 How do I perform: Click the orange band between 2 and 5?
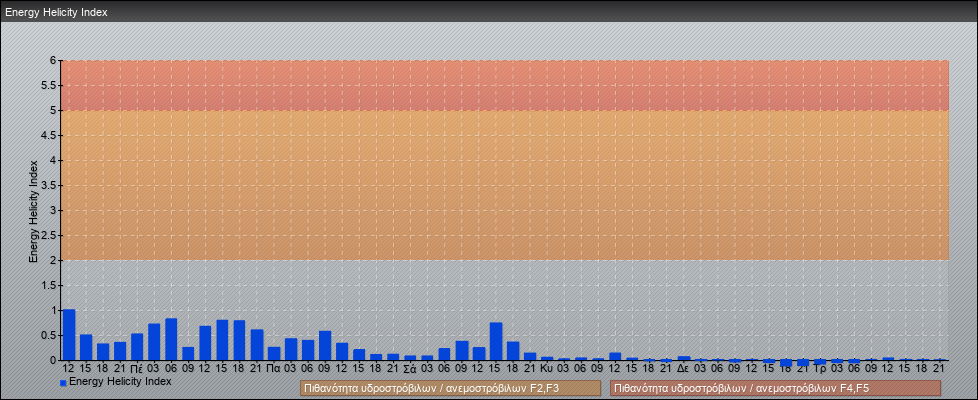coord(505,185)
